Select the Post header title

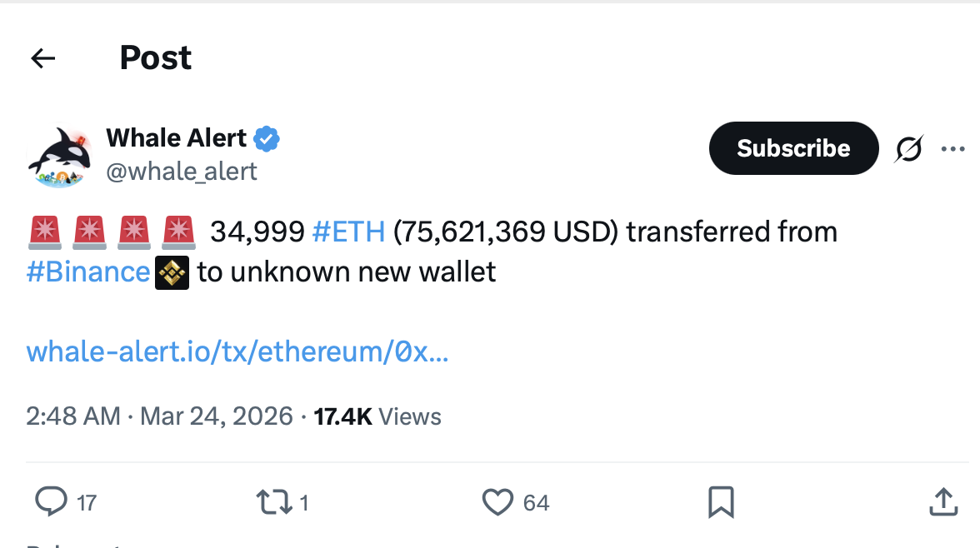click(x=155, y=57)
